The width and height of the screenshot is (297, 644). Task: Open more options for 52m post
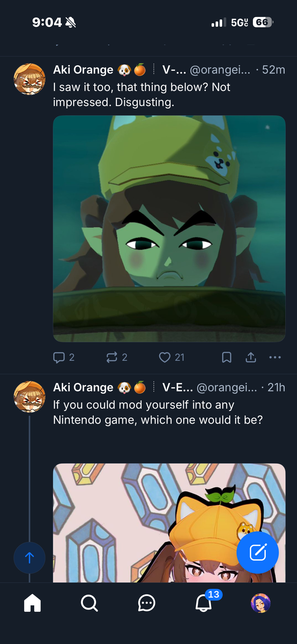point(275,357)
